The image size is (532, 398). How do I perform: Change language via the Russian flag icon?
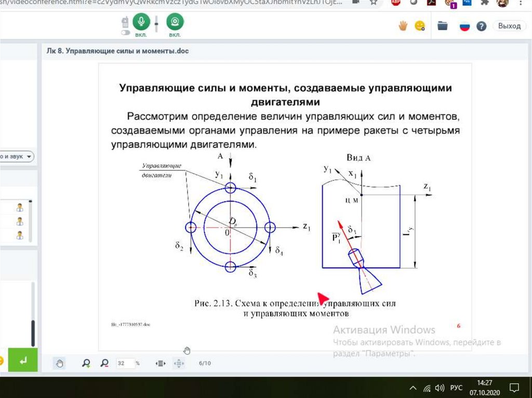pyautogui.click(x=464, y=26)
